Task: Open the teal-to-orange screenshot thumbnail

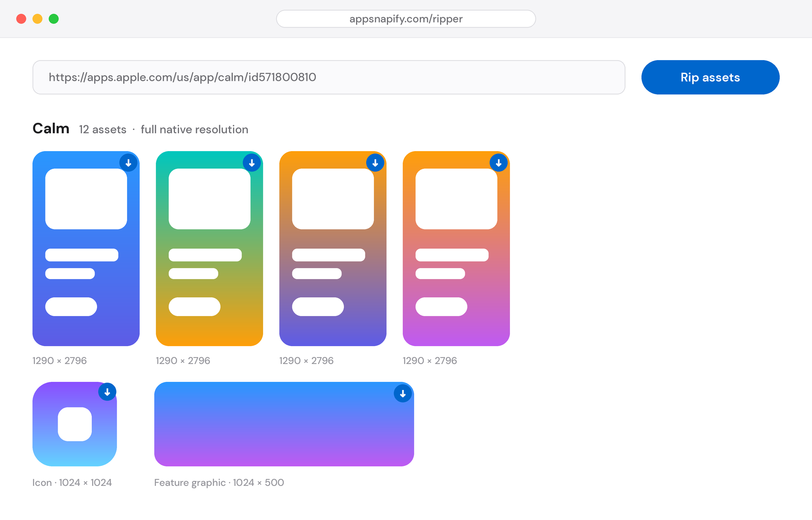Action: (209, 249)
